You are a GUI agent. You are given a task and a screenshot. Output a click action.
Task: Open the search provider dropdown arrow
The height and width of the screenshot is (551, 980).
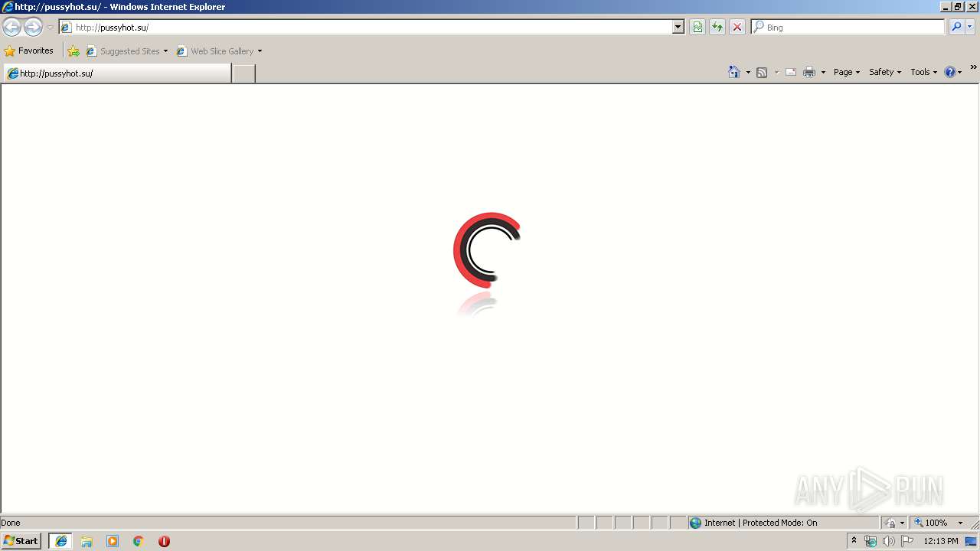pyautogui.click(x=970, y=27)
